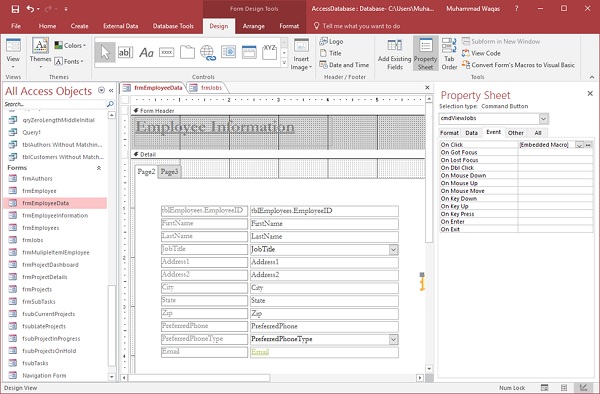Viewport: 600px width, 394px height.
Task: Select the Text Box control tool
Action: pos(125,52)
